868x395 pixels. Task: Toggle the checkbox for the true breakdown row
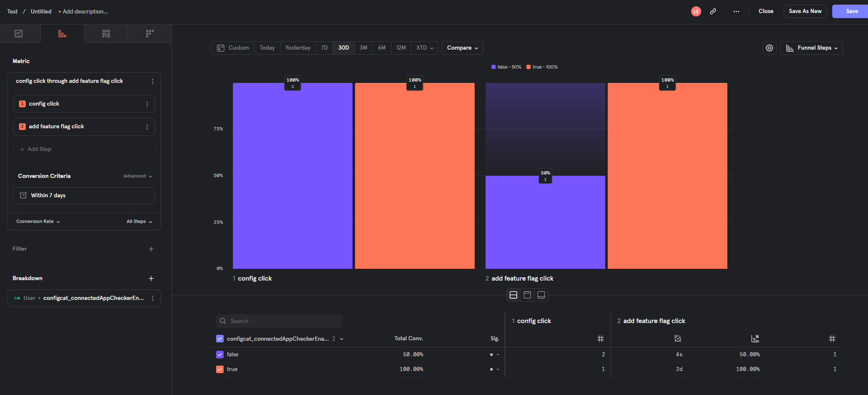(x=219, y=369)
